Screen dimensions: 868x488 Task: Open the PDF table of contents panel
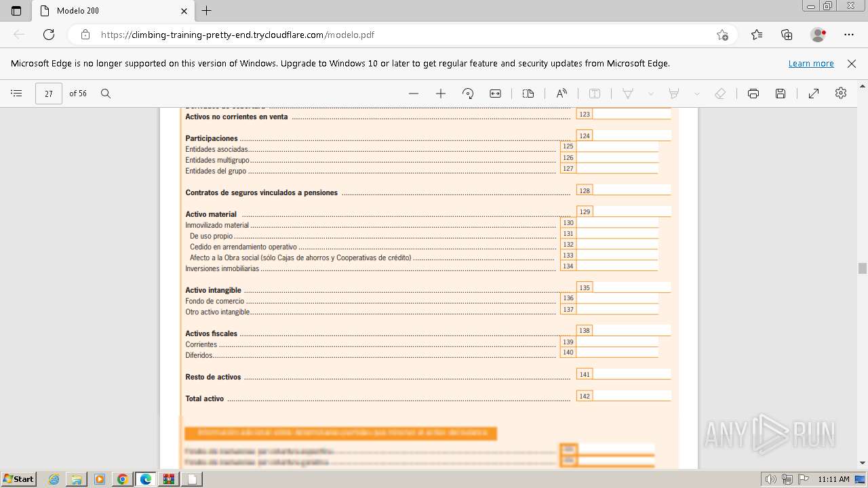[16, 94]
